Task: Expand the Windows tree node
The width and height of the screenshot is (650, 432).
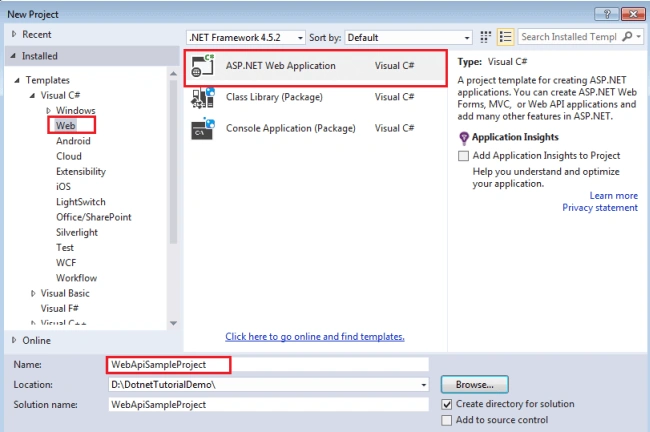Action: point(48,111)
